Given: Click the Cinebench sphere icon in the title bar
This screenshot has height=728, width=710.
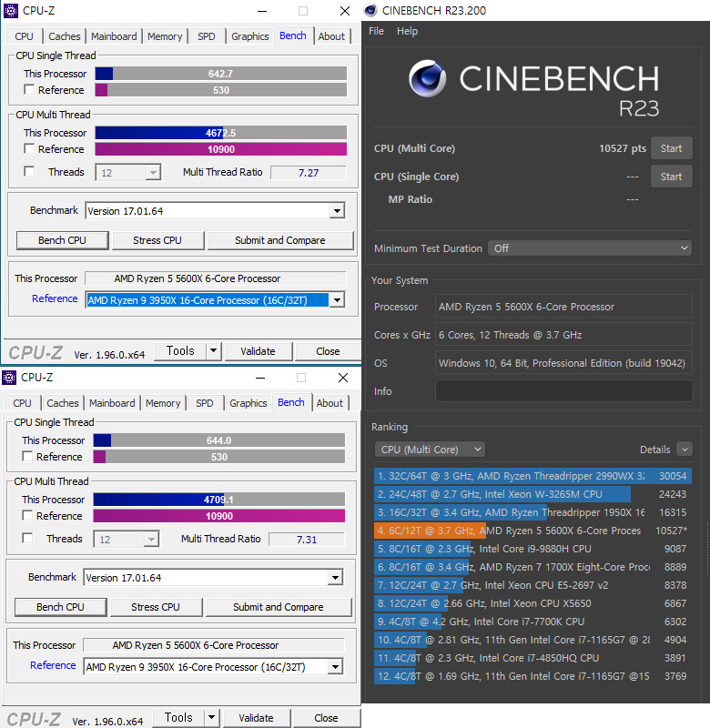Looking at the screenshot, I should [x=370, y=10].
